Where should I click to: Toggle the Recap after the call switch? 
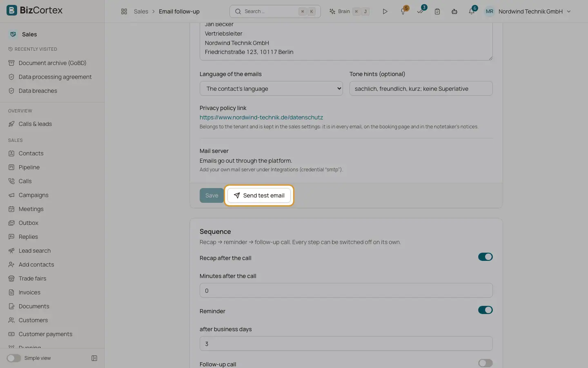486,257
